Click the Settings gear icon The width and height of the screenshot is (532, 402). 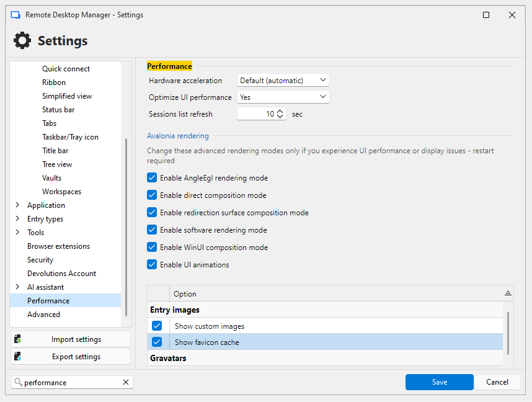(x=22, y=40)
